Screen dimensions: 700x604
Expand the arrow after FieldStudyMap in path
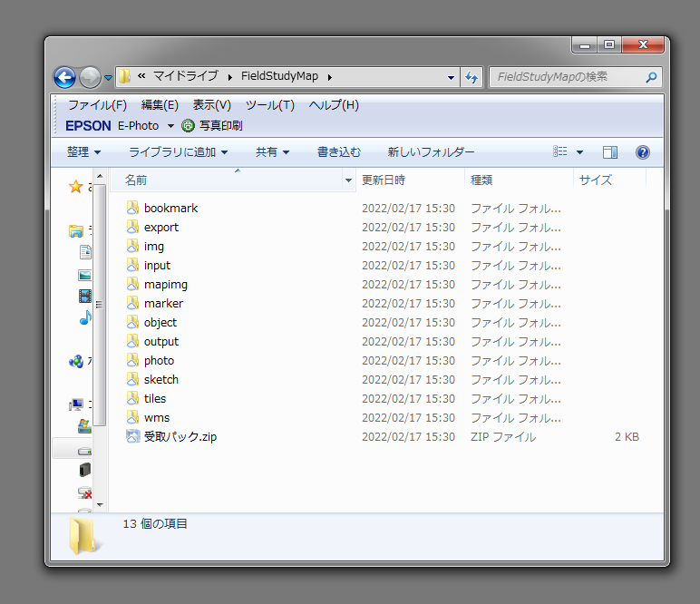tap(329, 77)
